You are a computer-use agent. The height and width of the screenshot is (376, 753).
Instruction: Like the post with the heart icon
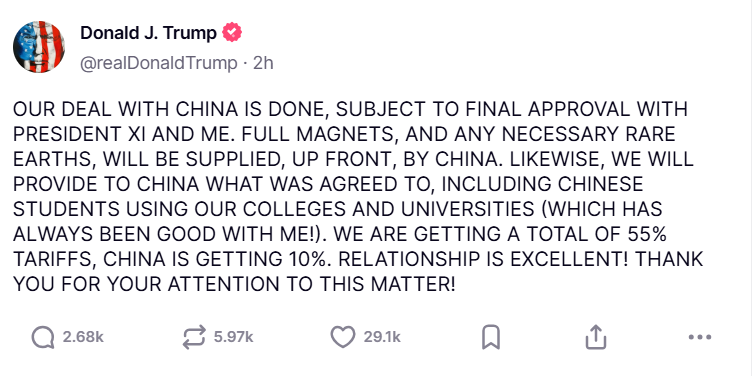point(343,337)
